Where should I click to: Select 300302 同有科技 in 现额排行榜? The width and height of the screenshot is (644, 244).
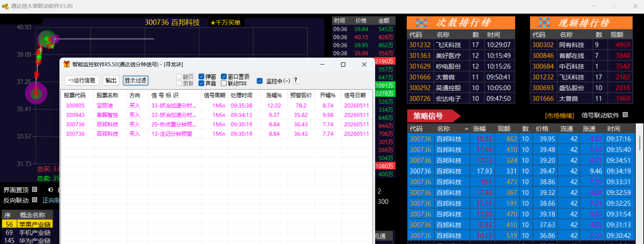tap(581, 45)
